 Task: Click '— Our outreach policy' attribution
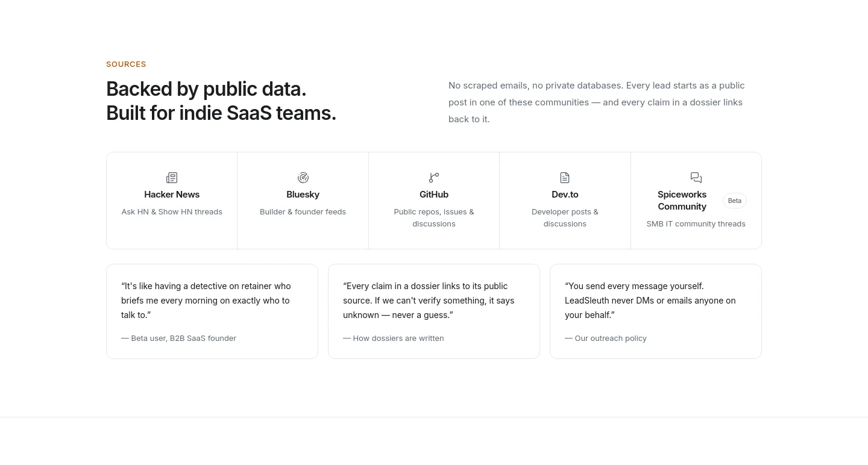pyautogui.click(x=606, y=339)
